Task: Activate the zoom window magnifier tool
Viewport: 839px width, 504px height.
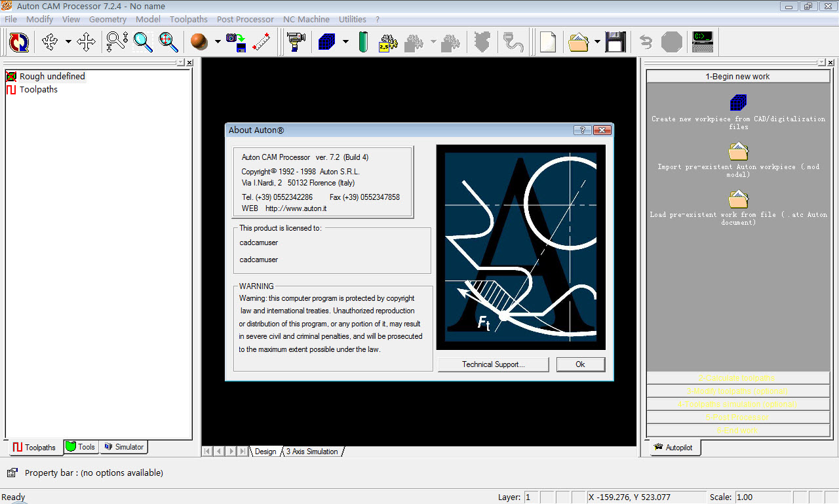Action: coord(143,42)
